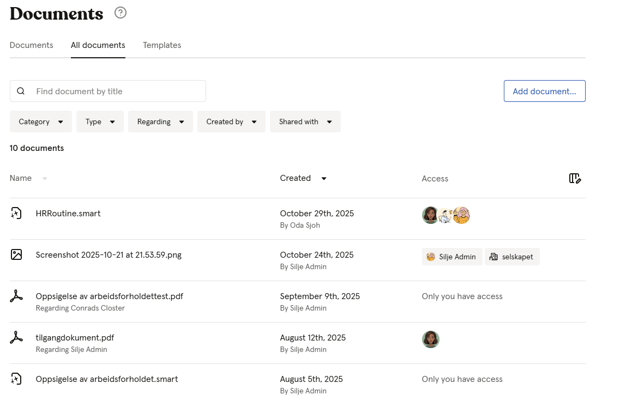
Task: Switch to the Templates tab
Action: [162, 45]
